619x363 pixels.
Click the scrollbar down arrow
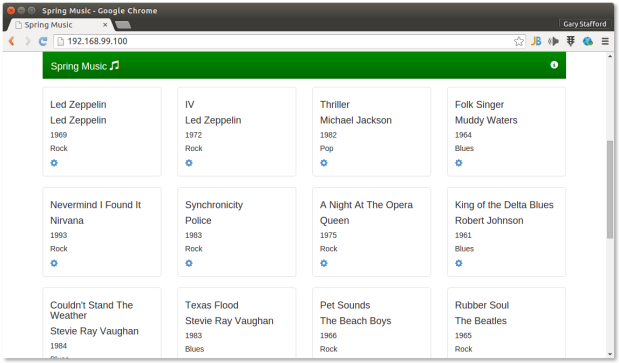(x=610, y=354)
